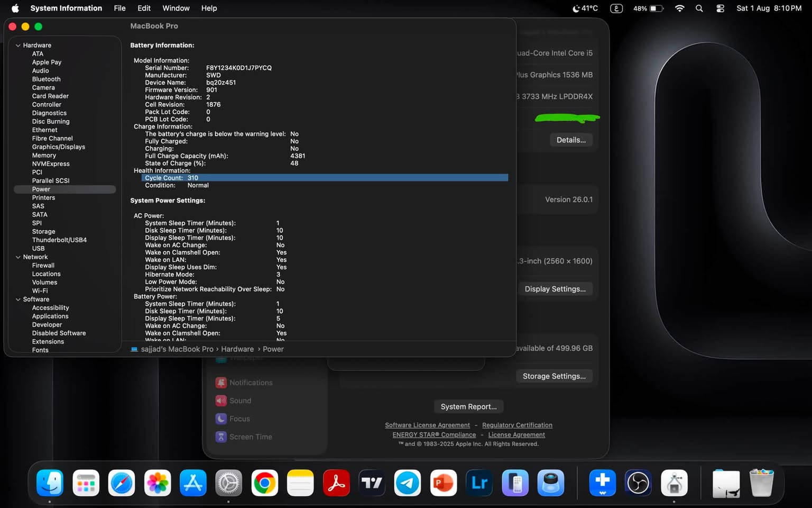Open Notes app in dock
Image resolution: width=812 pixels, height=508 pixels.
300,483
